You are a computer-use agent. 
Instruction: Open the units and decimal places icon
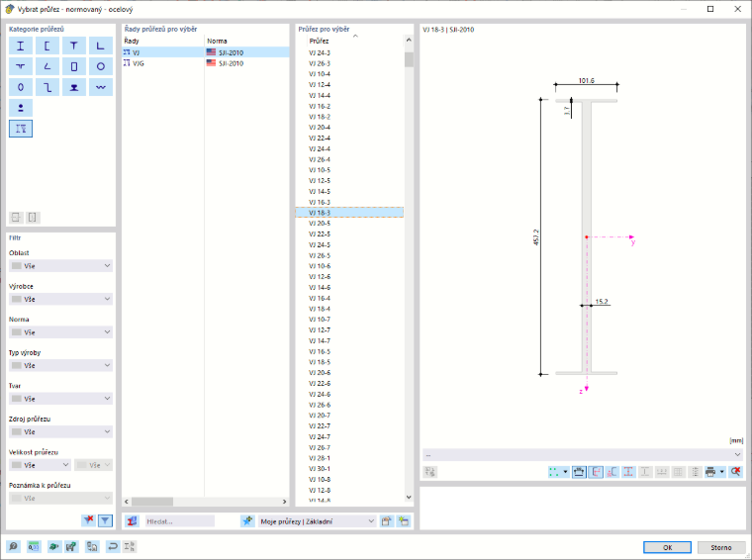click(x=34, y=546)
